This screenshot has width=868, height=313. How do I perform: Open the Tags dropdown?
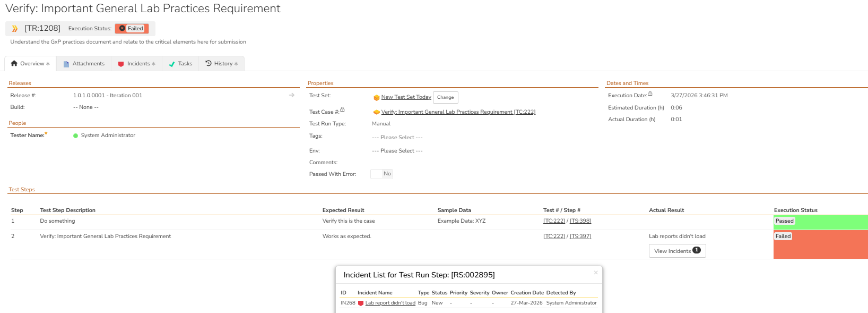[x=397, y=138]
